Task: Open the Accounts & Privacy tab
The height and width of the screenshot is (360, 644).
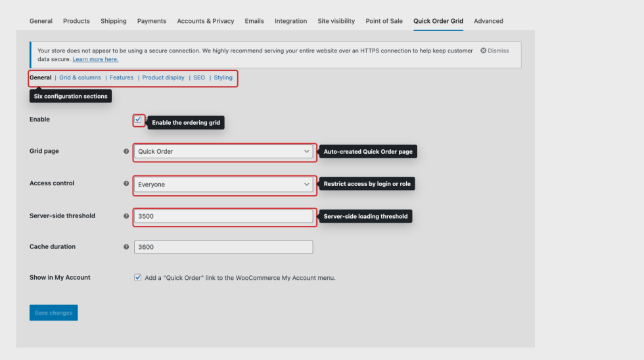Action: tap(205, 21)
